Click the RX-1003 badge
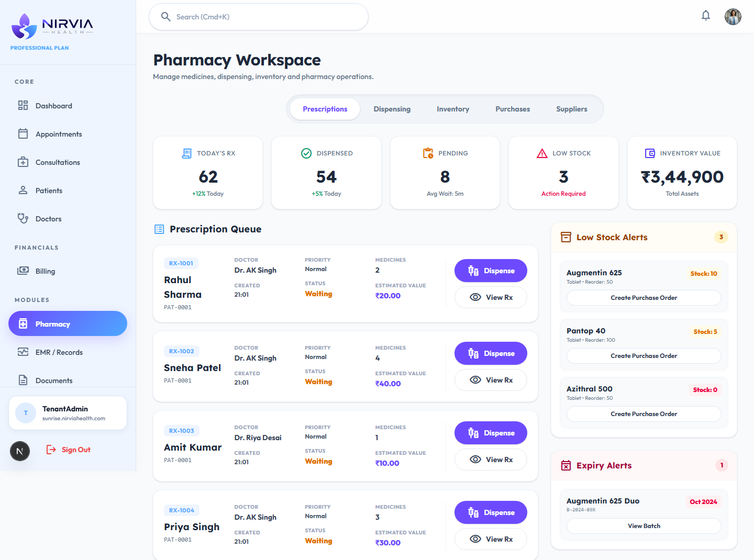Viewport: 754px width, 560px height. click(181, 431)
